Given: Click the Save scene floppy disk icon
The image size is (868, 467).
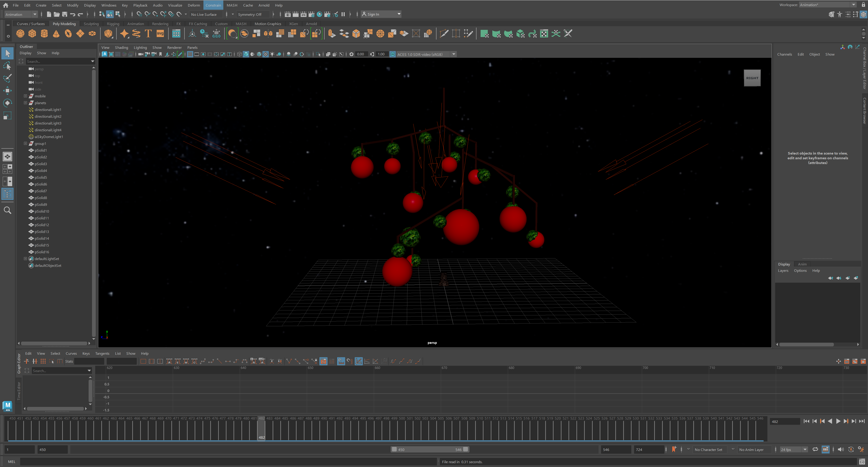Looking at the screenshot, I should [65, 14].
